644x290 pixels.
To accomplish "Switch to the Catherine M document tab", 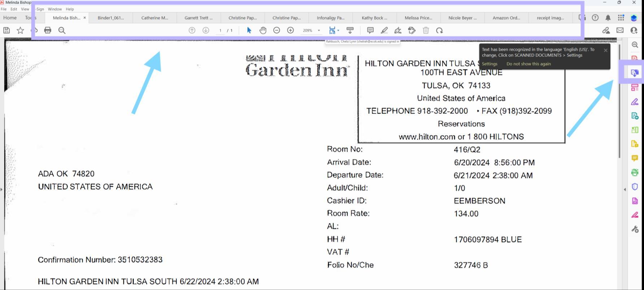I will tap(155, 18).
